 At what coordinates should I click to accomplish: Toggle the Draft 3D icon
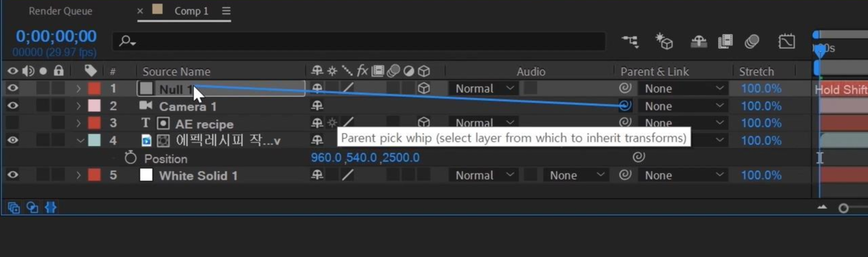click(x=664, y=41)
